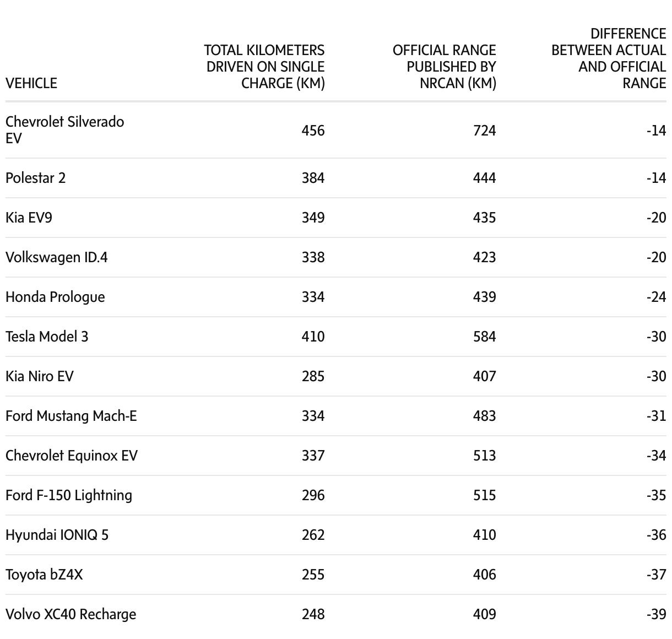This screenshot has height=639, width=672.
Task: Click the VEHICLE column header
Action: (x=31, y=83)
